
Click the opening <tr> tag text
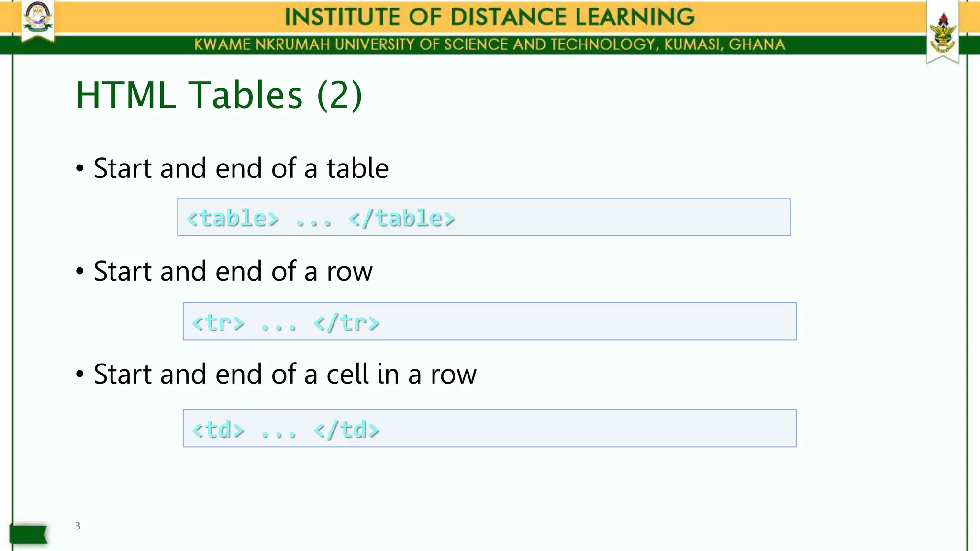[218, 323]
